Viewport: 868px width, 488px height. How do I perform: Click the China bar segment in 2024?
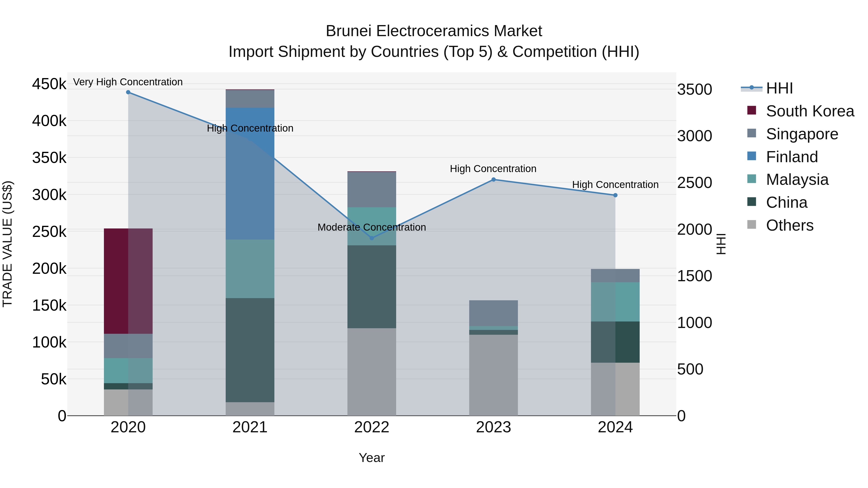[x=615, y=342]
